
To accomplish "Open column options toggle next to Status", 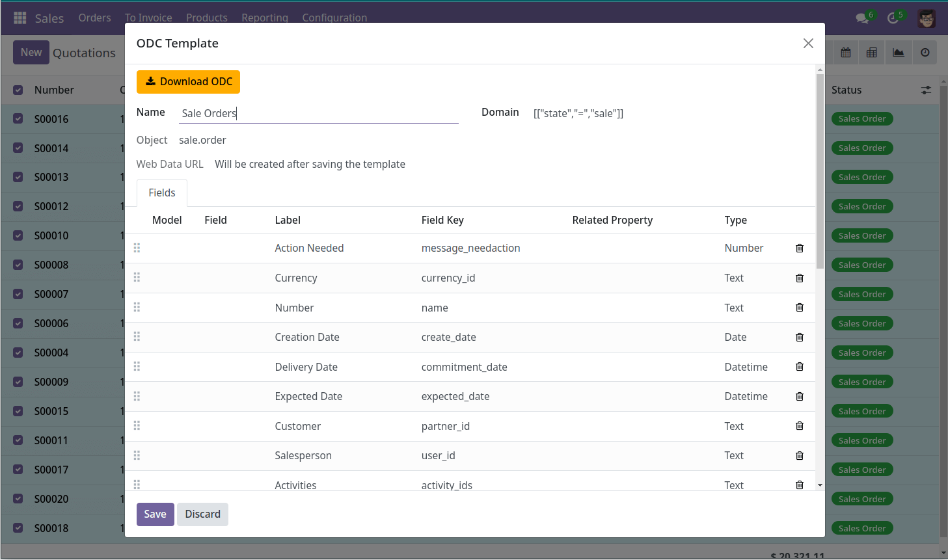I will point(926,90).
